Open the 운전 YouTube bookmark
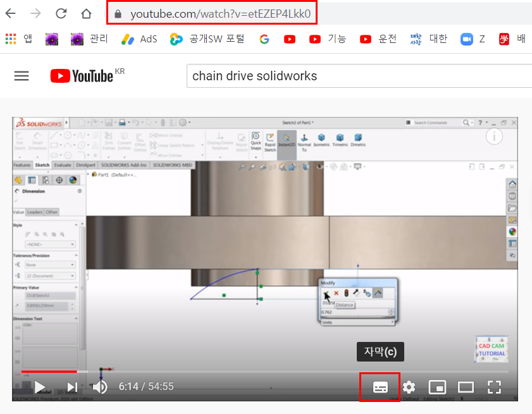 [378, 39]
